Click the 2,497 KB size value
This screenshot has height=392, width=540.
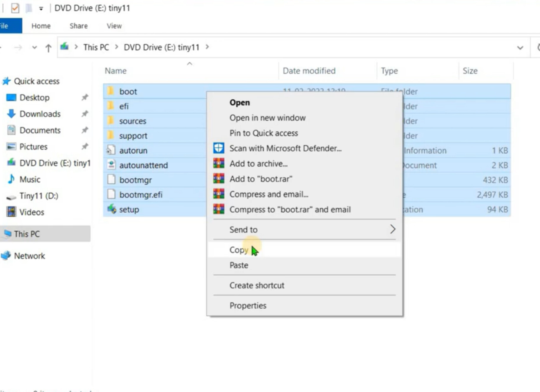tap(492, 195)
